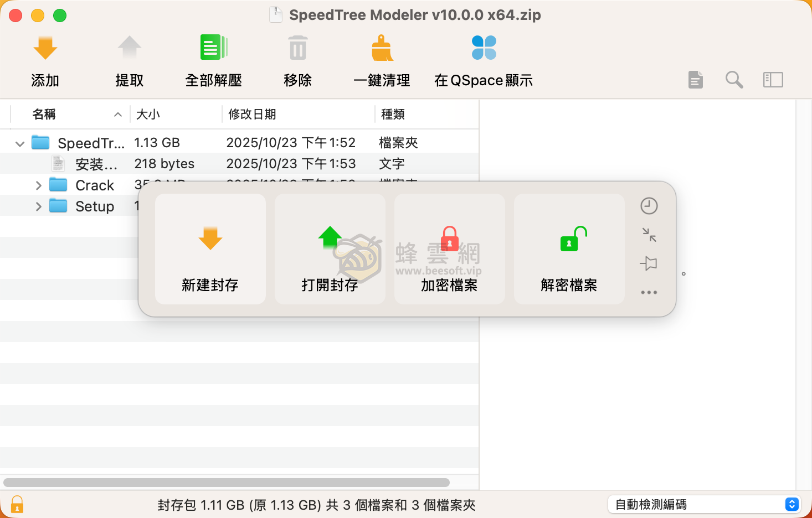Open the more options ellipsis icon
This screenshot has height=518, width=812.
649,292
